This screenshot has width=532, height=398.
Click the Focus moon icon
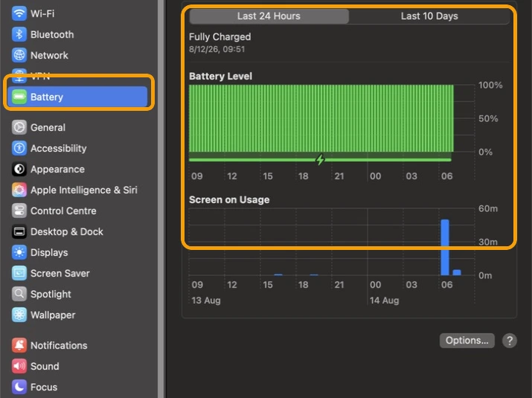(x=19, y=387)
